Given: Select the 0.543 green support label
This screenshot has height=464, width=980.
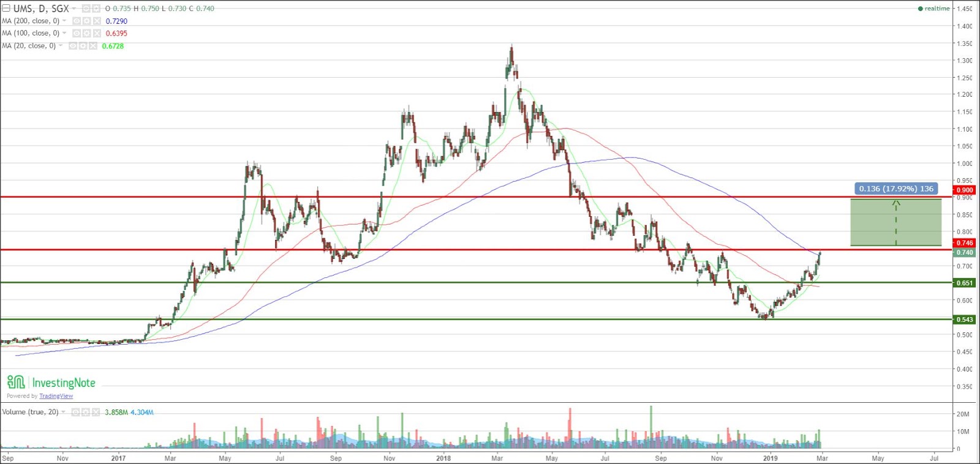Looking at the screenshot, I should point(965,320).
